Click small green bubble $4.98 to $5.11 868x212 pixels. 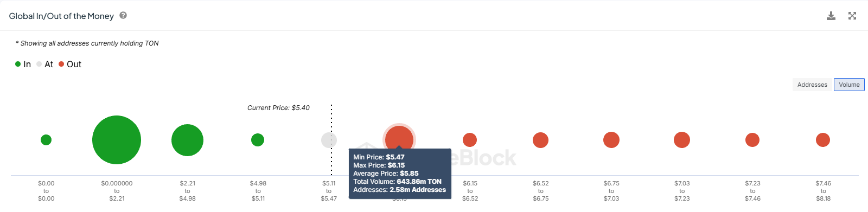click(x=258, y=140)
